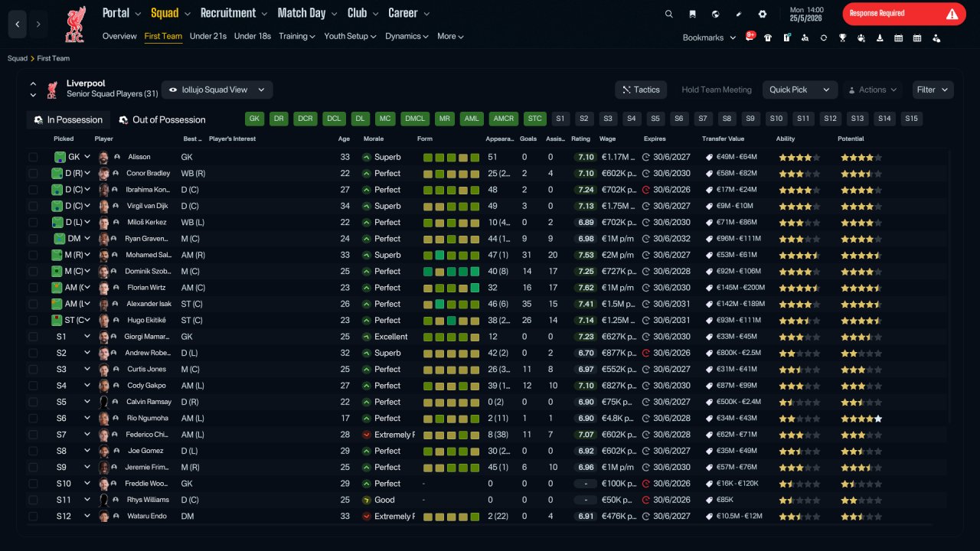Sort by the Transfer Value column header
The height and width of the screenshot is (551, 980).
(723, 139)
